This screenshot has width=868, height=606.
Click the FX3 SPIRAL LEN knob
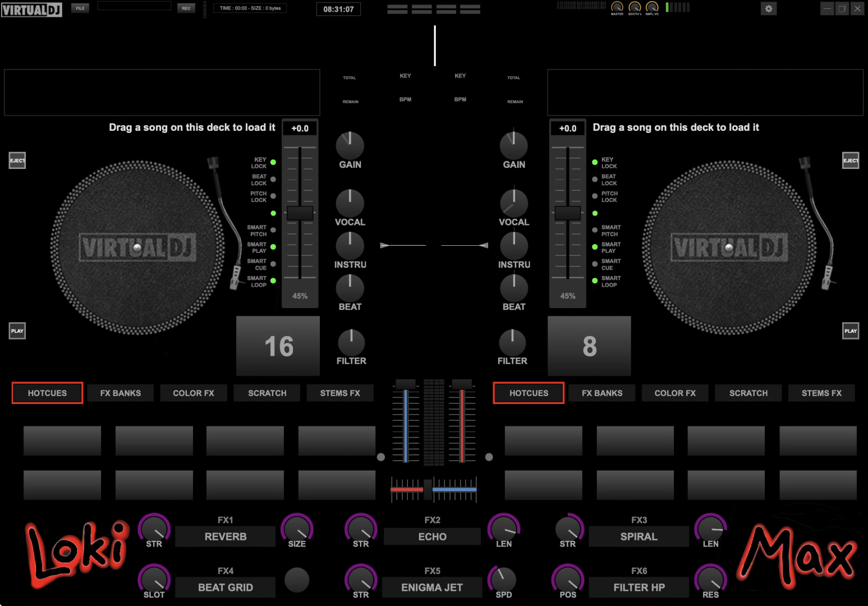[x=710, y=528]
